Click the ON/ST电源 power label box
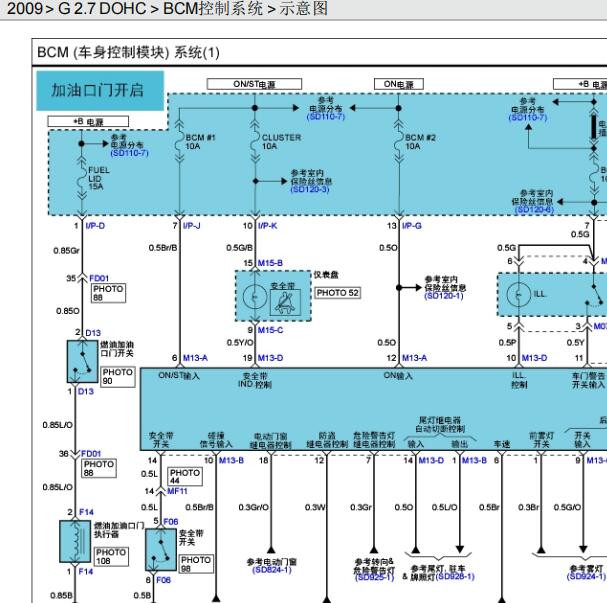The width and height of the screenshot is (607, 603). point(254,84)
